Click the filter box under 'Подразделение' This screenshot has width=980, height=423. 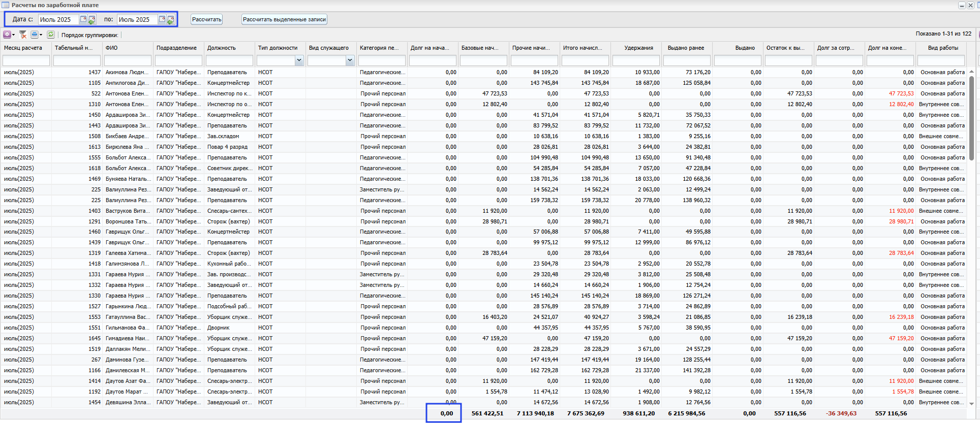[178, 60]
